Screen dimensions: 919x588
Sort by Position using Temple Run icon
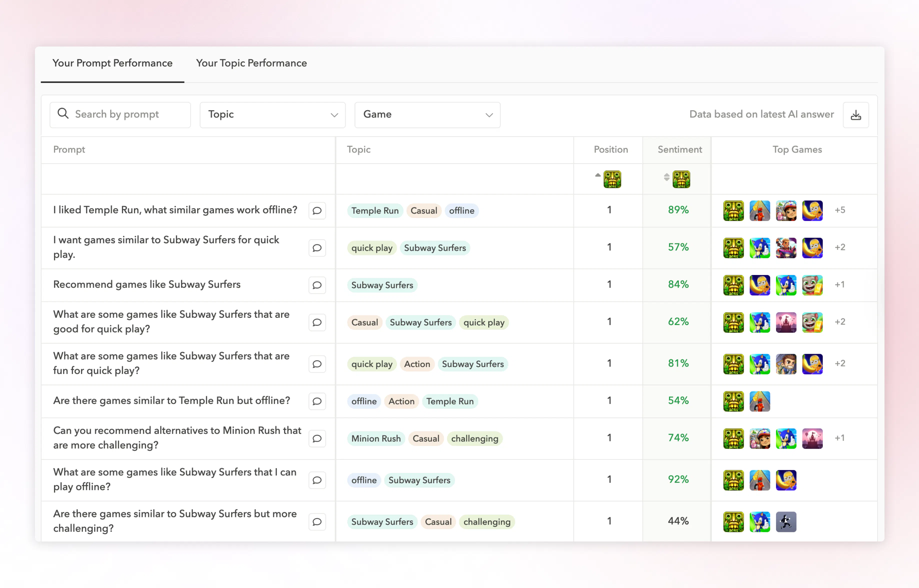[x=612, y=179]
